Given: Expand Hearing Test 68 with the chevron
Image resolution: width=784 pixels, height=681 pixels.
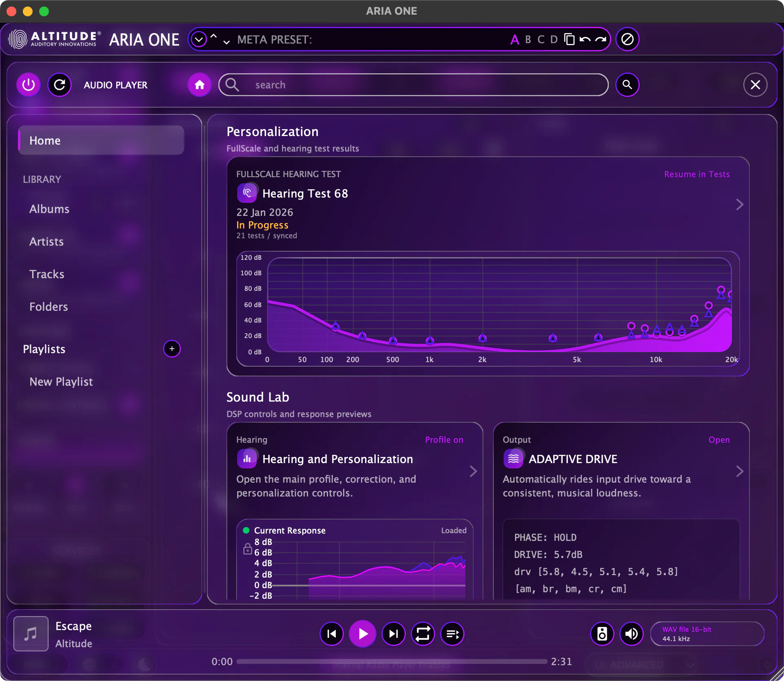Looking at the screenshot, I should tap(740, 204).
